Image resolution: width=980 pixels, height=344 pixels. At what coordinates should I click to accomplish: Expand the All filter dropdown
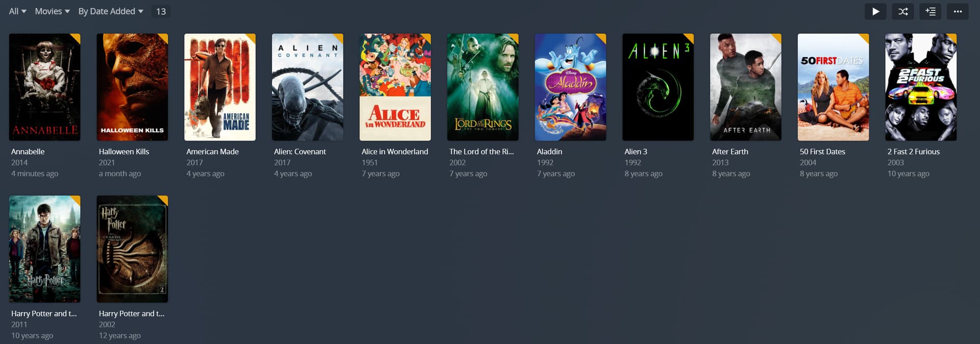[x=17, y=11]
